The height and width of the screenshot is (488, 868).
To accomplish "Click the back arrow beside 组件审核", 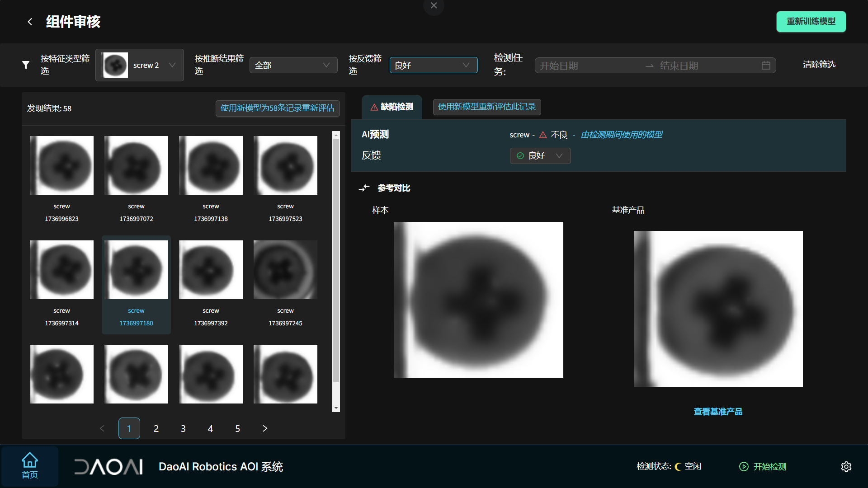I will click(x=30, y=22).
